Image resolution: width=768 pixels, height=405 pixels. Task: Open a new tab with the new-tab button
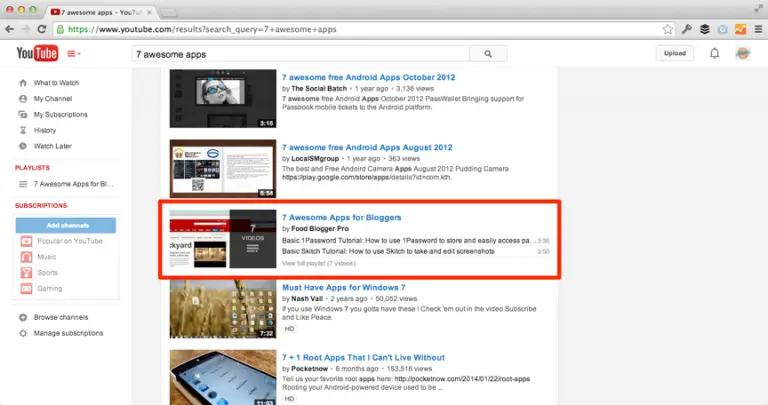[168, 13]
